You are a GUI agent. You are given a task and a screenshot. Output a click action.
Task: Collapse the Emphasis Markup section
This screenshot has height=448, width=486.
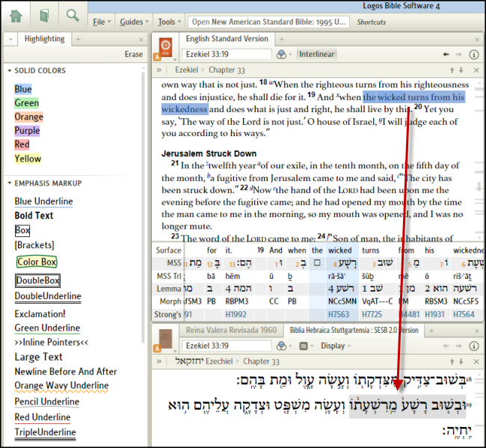tap(10, 183)
